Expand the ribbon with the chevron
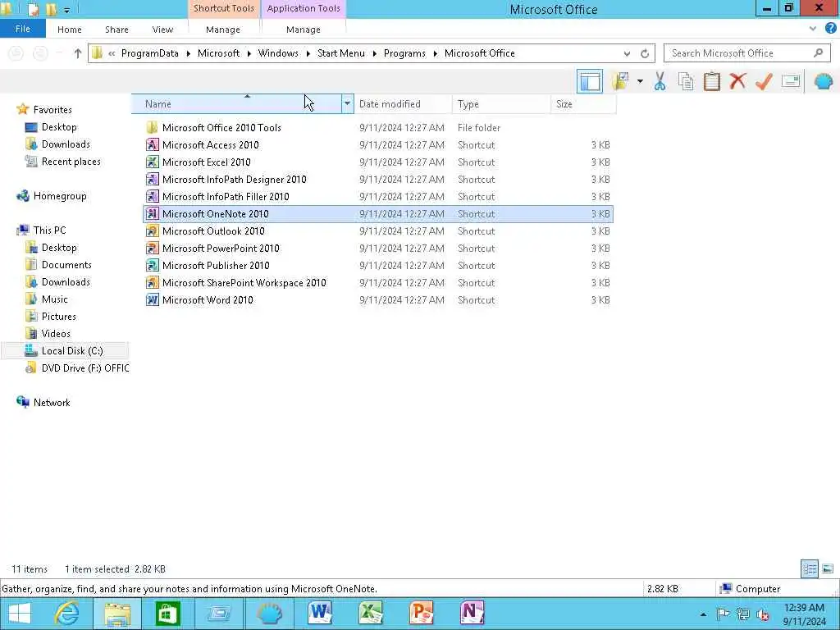Viewport: 840px width, 630px height. click(x=813, y=29)
